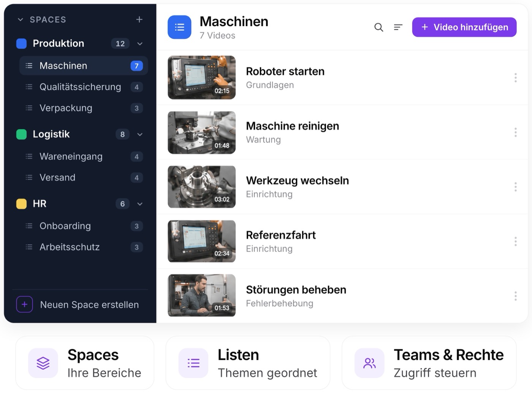
Task: Open the Onboarding list
Action: (x=84, y=226)
